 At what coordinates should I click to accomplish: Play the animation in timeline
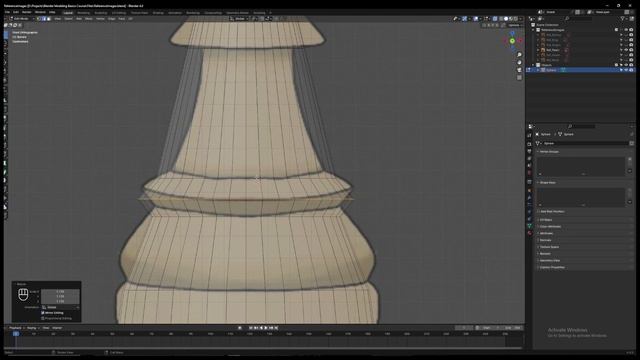pyautogui.click(x=266, y=328)
